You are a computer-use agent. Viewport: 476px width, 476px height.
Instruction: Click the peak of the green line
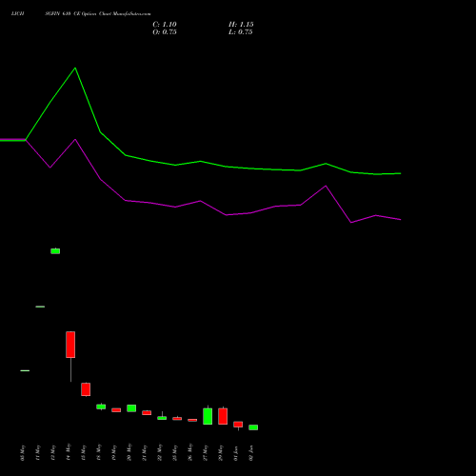pyautogui.click(x=75, y=68)
